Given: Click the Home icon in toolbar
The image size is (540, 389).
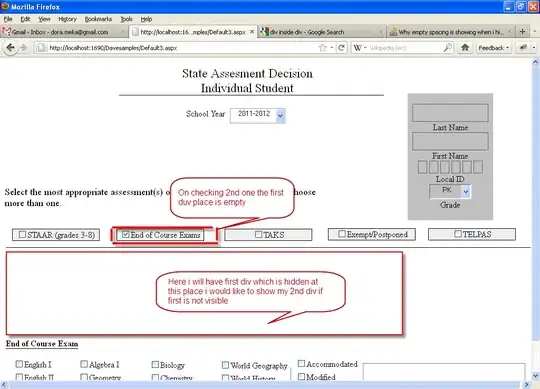Looking at the screenshot, I should point(465,48).
